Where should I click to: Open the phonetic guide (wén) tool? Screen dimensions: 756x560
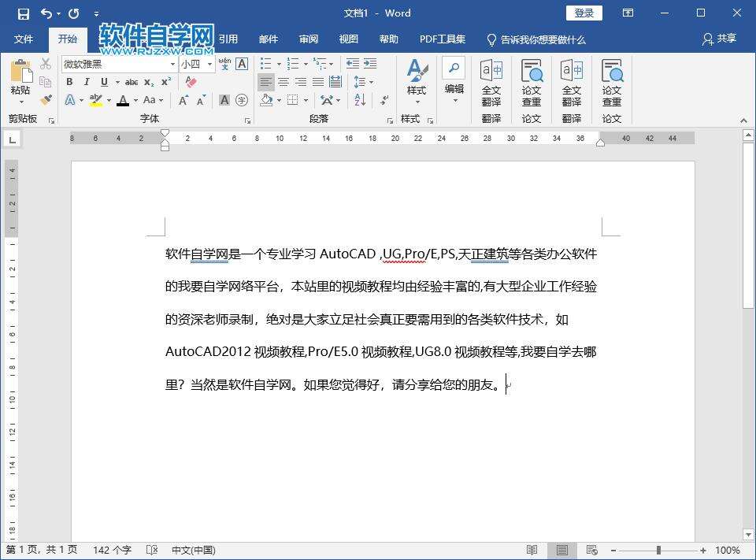[x=224, y=64]
